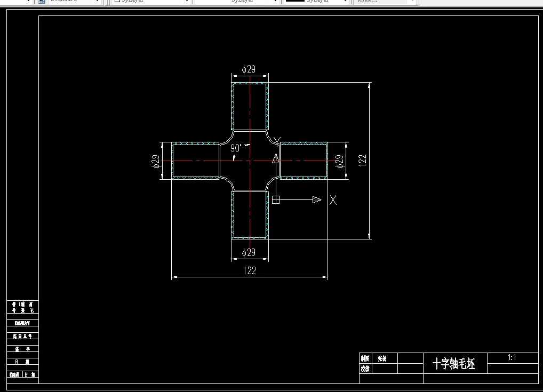Click the UCS X-axis arrowhead
543x392 pixels.
coord(317,200)
